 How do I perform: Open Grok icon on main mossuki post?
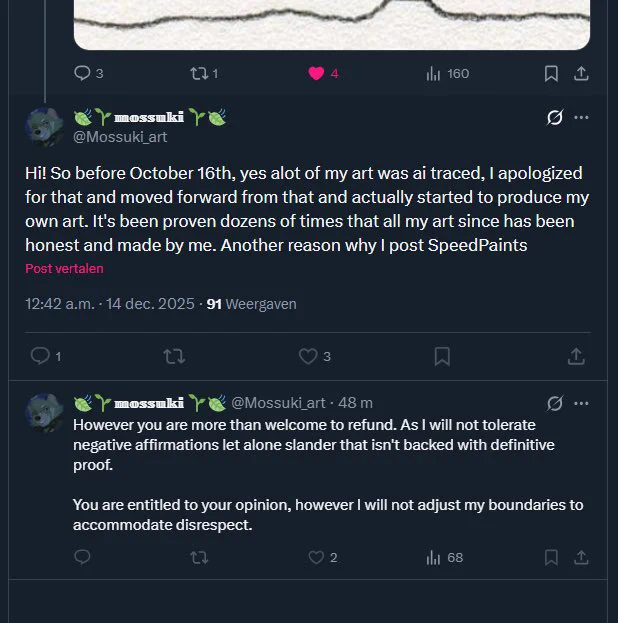[554, 117]
